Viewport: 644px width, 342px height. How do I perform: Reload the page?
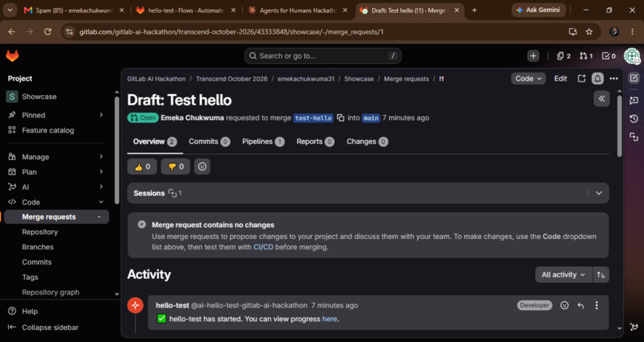pos(48,32)
